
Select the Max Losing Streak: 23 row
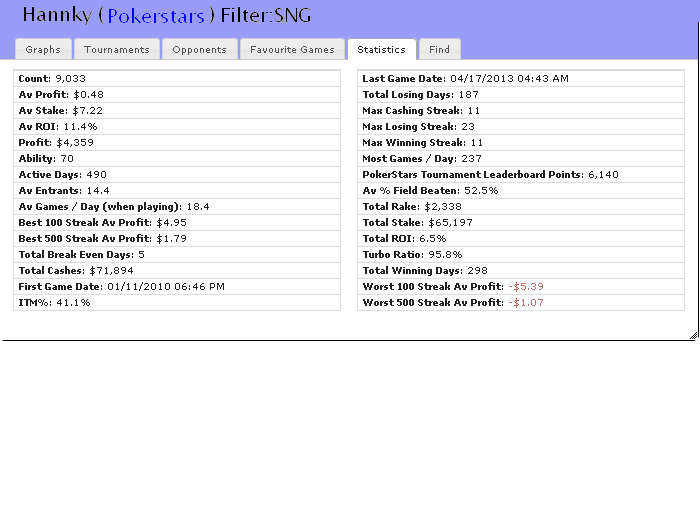tap(521, 127)
